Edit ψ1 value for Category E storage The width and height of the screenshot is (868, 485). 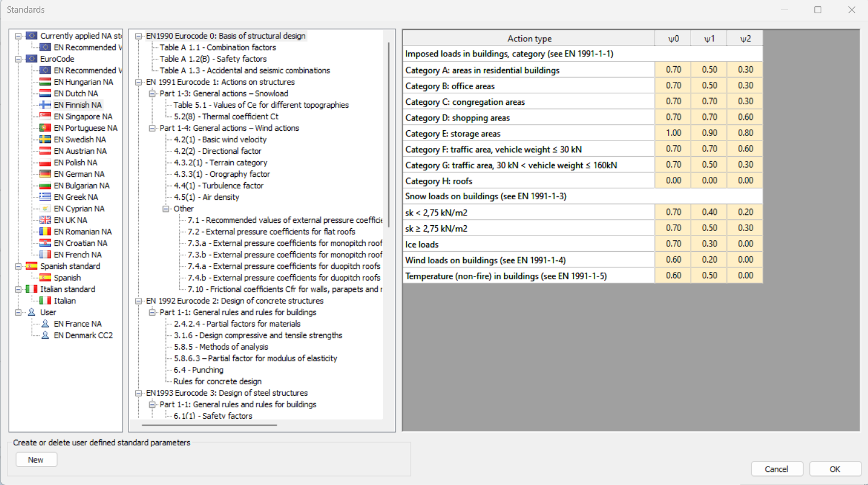click(x=709, y=133)
